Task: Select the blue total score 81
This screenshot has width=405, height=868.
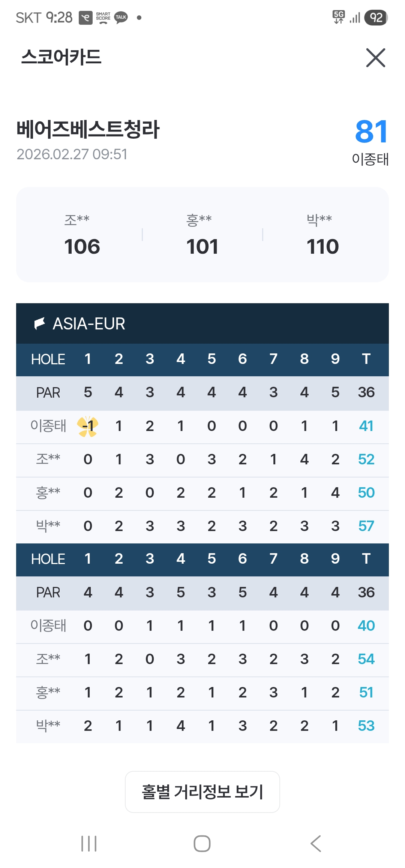Action: pyautogui.click(x=371, y=132)
